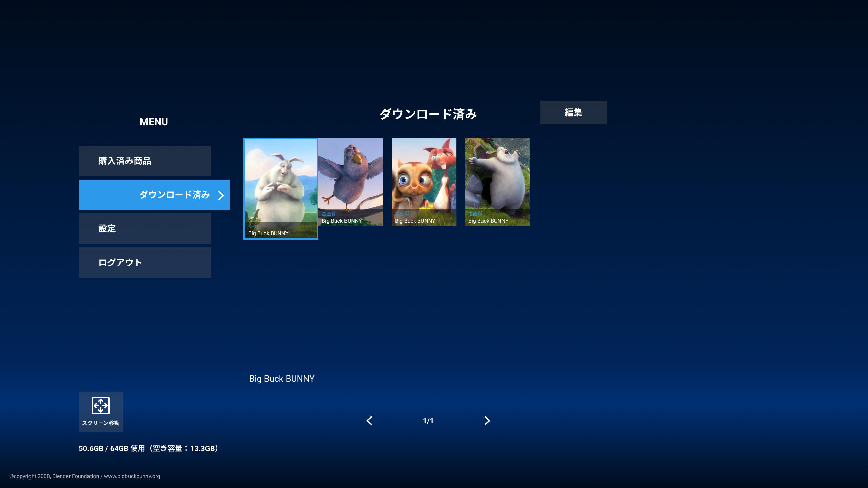Click the MENU heading label

tap(154, 122)
